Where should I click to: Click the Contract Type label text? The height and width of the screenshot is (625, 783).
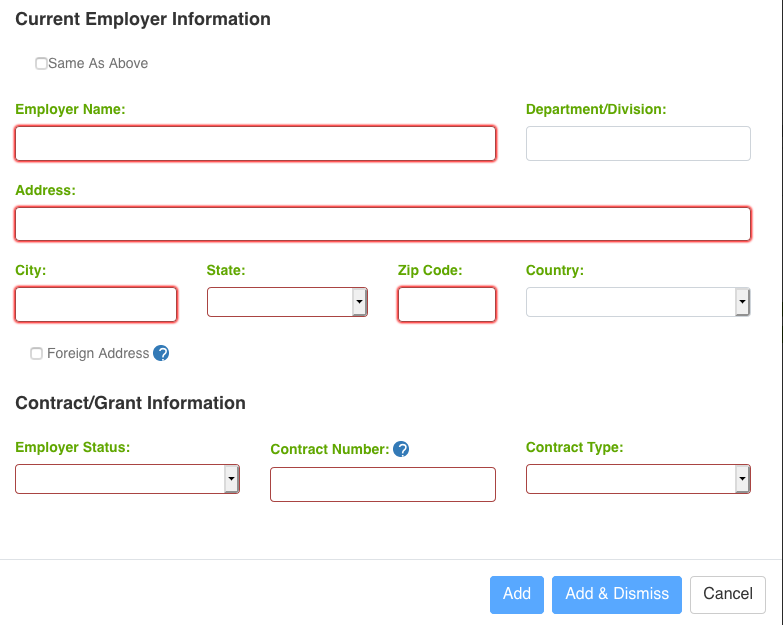pos(574,447)
